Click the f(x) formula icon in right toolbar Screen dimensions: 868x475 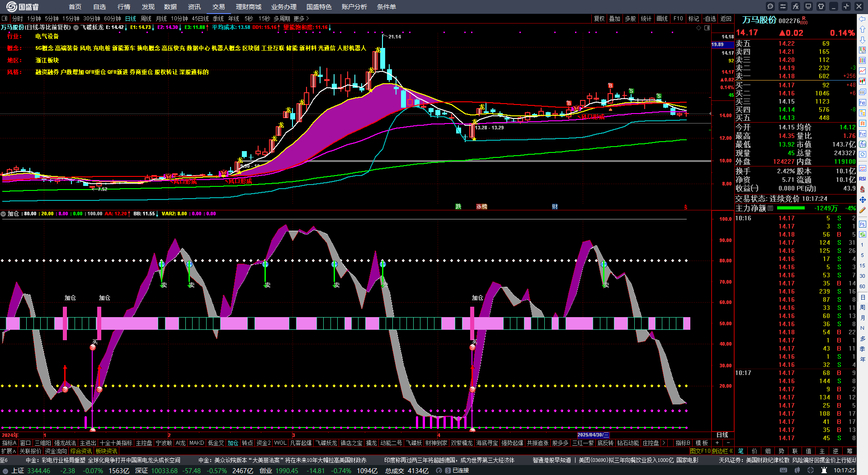click(x=863, y=144)
